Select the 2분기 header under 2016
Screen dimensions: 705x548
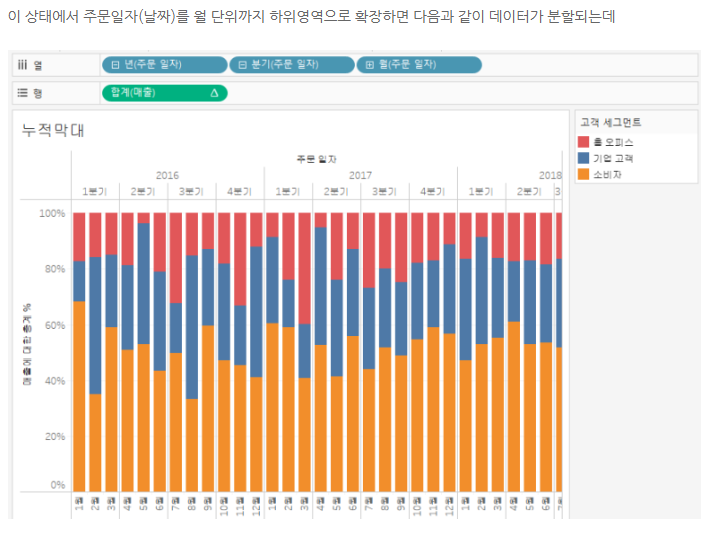143,192
